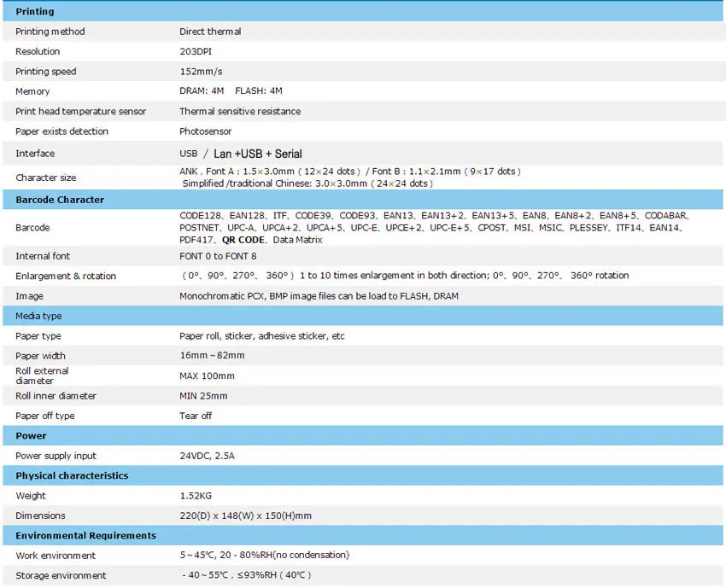Select the 'Work environment' label
The width and height of the screenshot is (726, 588).
point(56,556)
